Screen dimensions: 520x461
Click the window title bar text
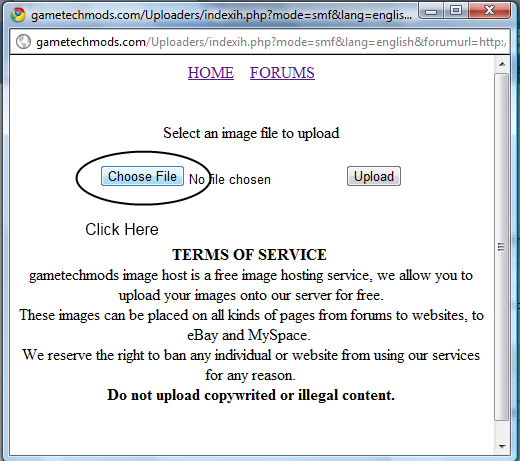221,15
